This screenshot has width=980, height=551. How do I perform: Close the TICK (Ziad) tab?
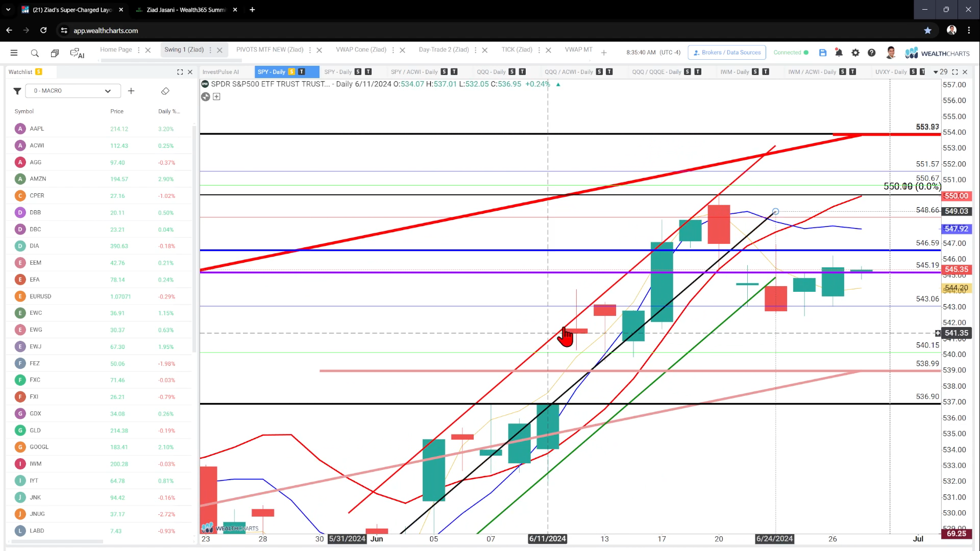548,50
